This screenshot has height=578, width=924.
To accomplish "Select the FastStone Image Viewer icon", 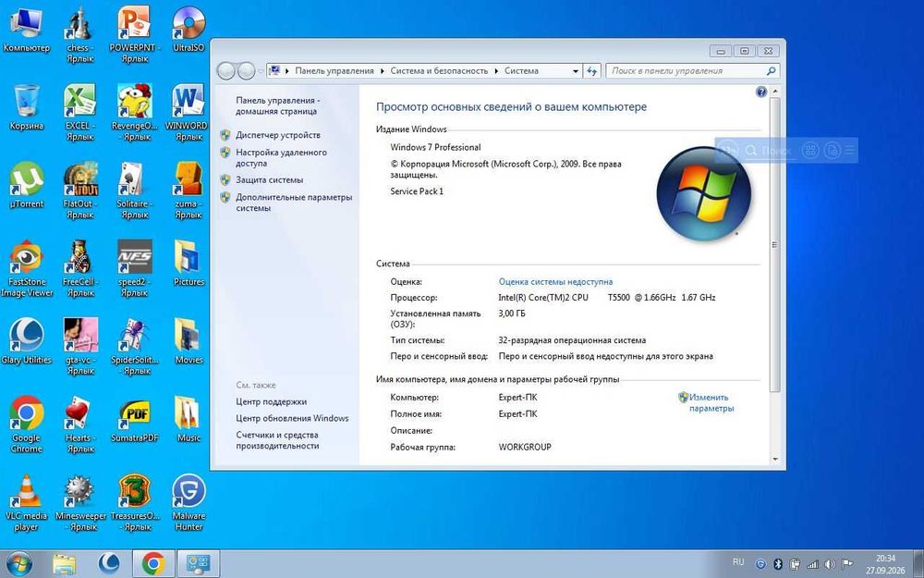I will [26, 256].
